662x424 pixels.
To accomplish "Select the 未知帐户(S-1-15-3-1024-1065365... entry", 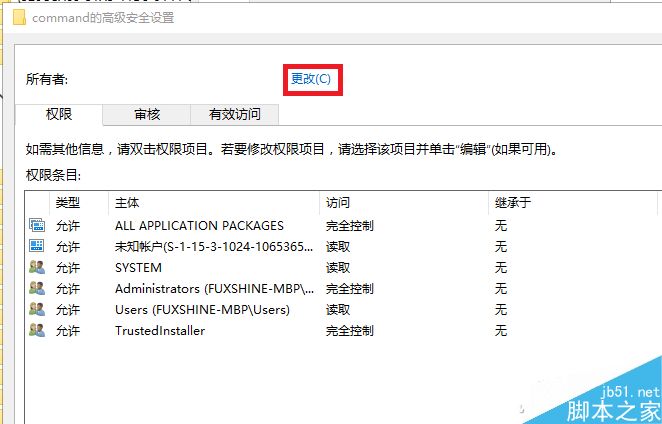I will click(214, 247).
